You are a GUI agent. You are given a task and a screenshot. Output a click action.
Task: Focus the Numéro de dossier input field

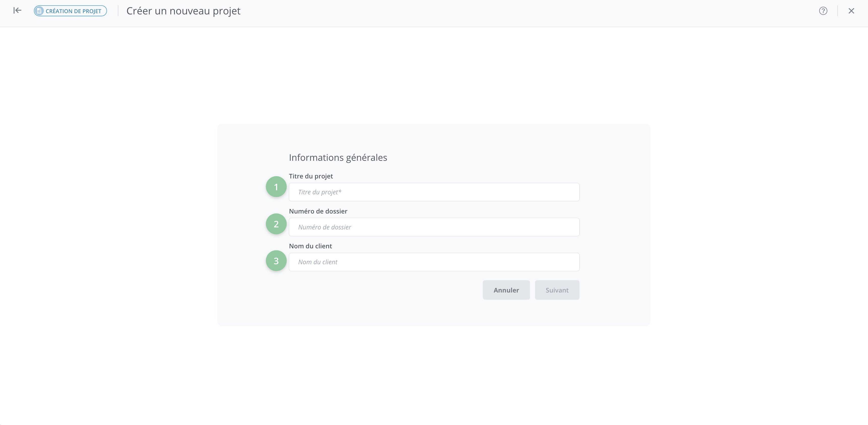tap(434, 227)
